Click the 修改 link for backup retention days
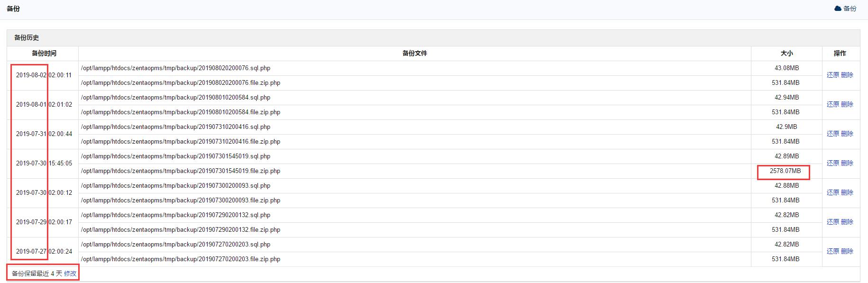The height and width of the screenshot is (283, 868). [x=70, y=274]
